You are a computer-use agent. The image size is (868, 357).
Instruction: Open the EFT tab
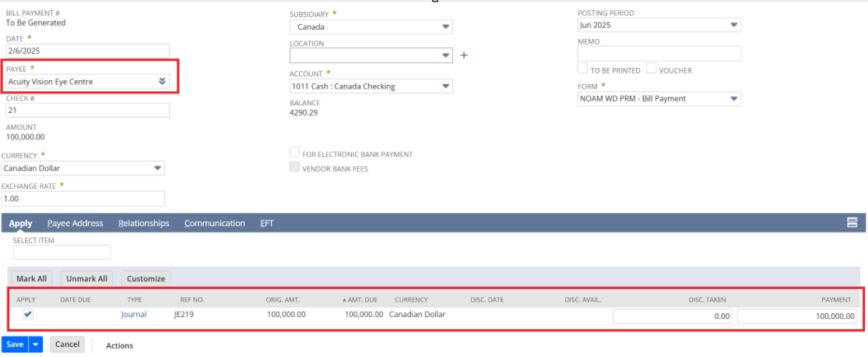pos(267,224)
